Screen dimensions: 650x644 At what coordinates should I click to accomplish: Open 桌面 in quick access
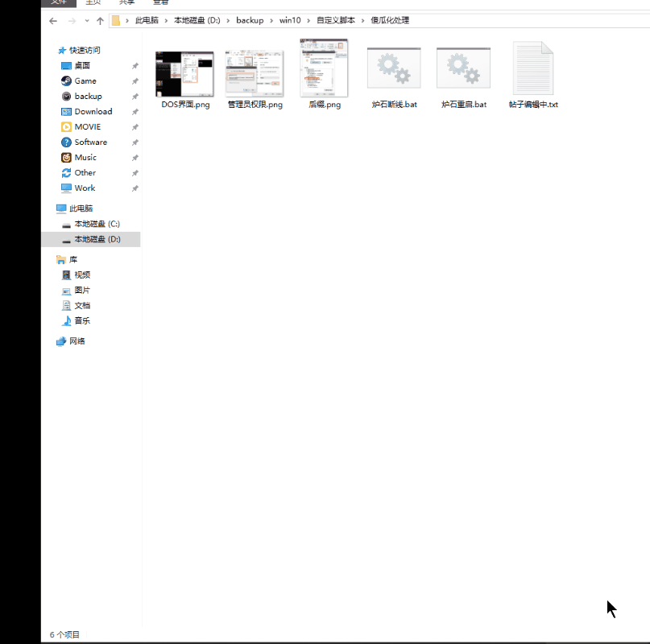[x=82, y=65]
